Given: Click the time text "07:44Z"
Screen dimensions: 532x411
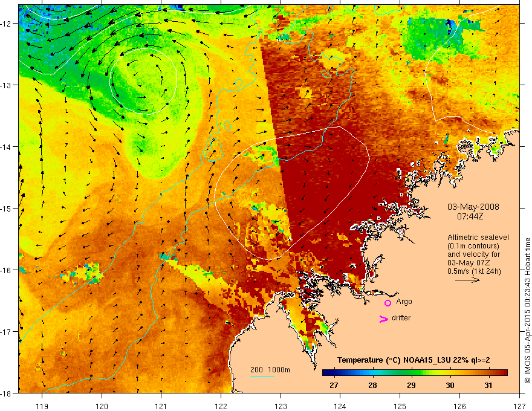Looking at the screenshot, I should 470,216.
